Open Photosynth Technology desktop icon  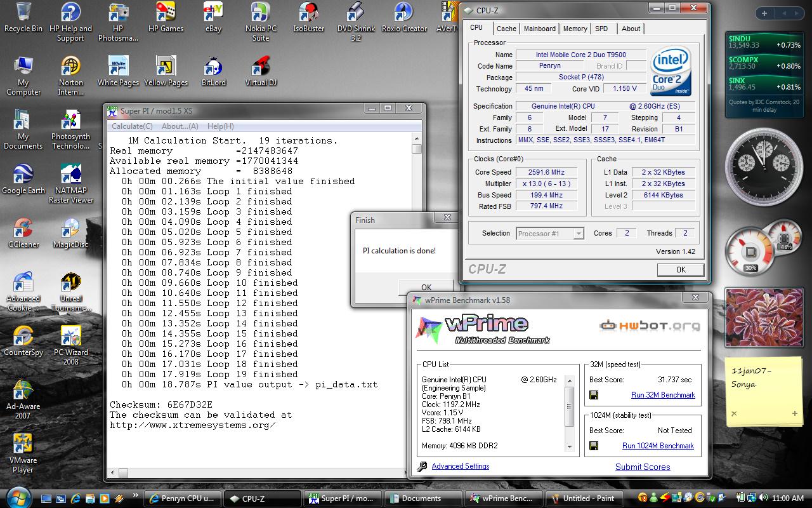70,130
